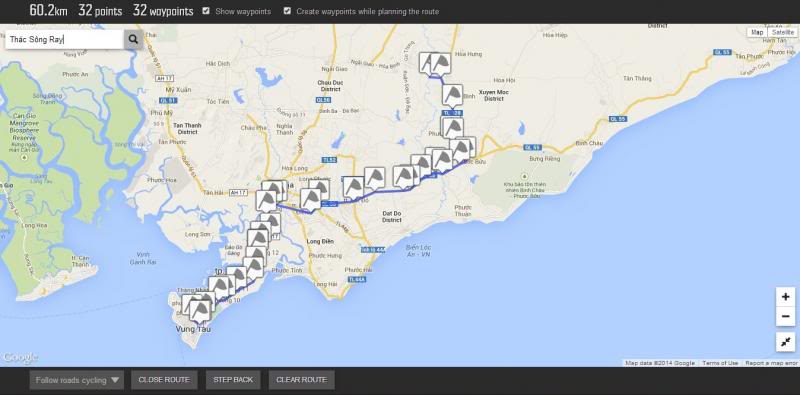Open the Terms of Use link
The height and width of the screenshot is (395, 800).
click(720, 363)
